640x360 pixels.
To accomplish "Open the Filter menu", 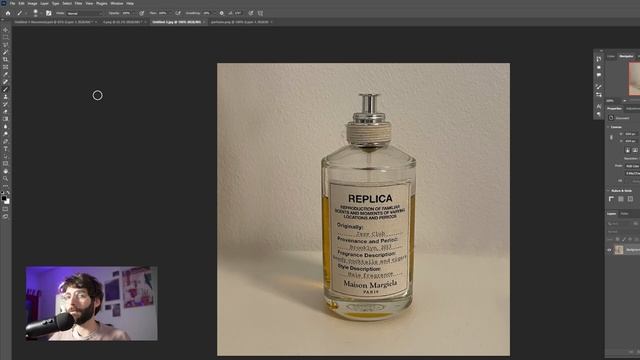I will point(78,3).
